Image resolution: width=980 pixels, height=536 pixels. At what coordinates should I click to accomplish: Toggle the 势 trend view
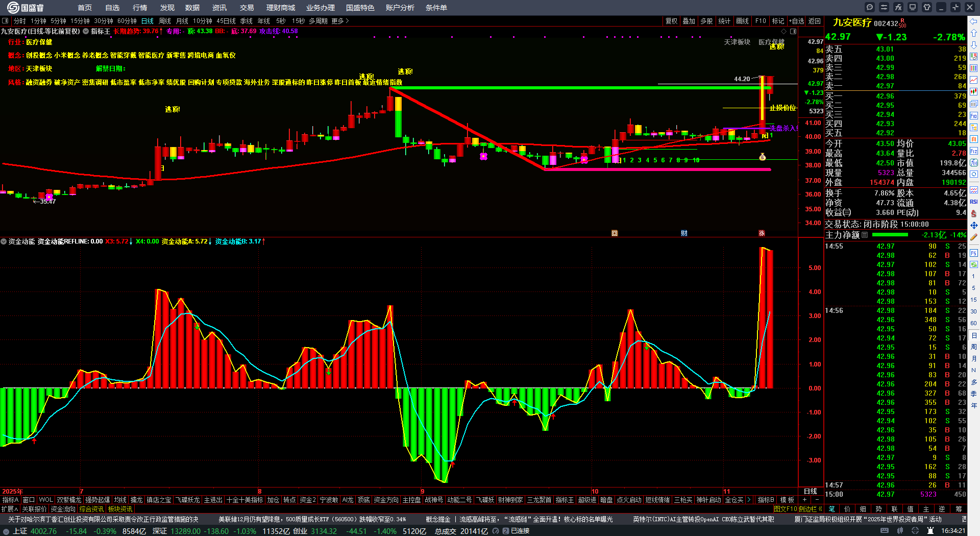878,509
